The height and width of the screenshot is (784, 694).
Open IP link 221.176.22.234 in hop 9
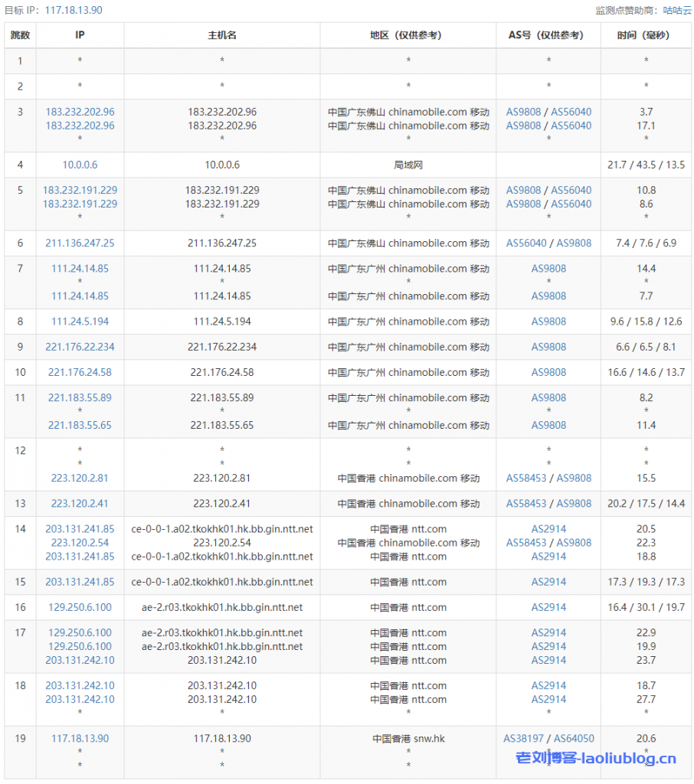tap(80, 347)
